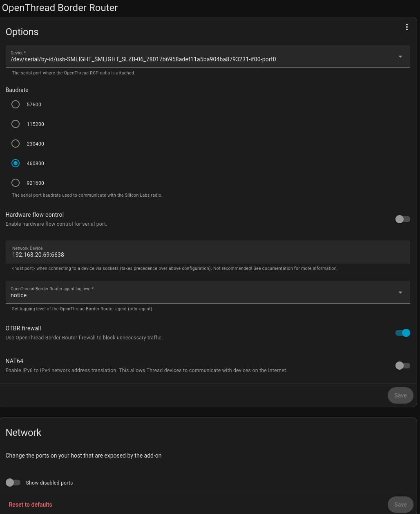Enable Hardware flow control switch

(402, 219)
